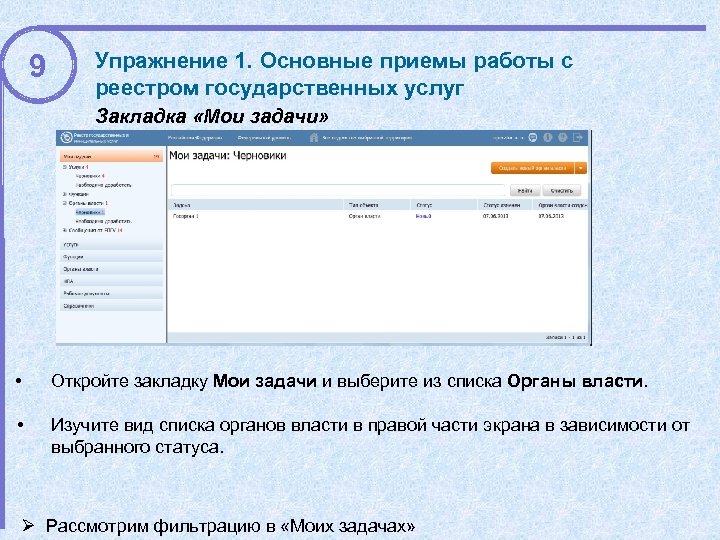The height and width of the screenshot is (540, 720).
Task: Select Черновики under the Услуги node
Action: (90, 176)
